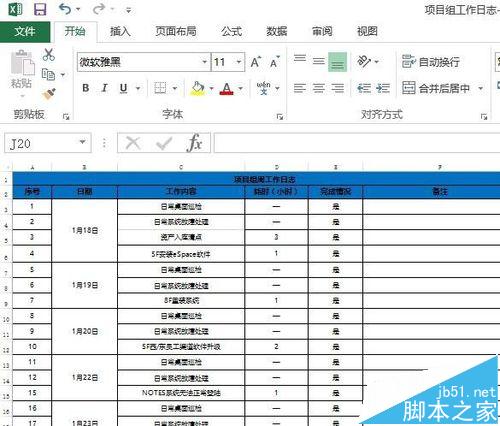Switch to the 数据 (Data) tab
The width and height of the screenshot is (500, 426).
[x=277, y=31]
